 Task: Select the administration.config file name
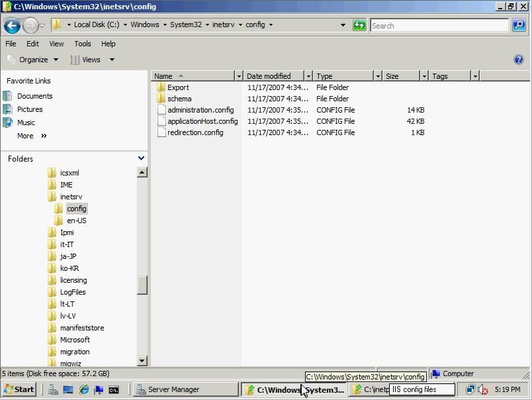click(200, 110)
